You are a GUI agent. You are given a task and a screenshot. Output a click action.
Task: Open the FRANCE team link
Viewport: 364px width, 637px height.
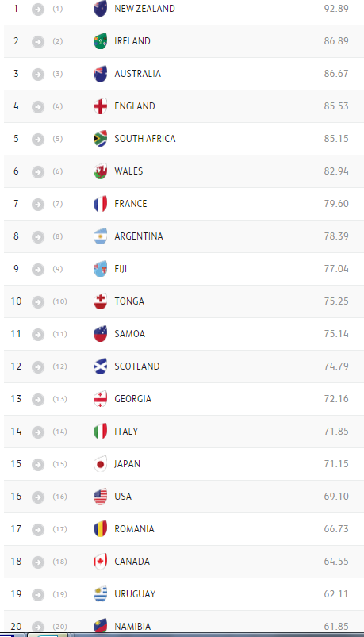pos(130,204)
